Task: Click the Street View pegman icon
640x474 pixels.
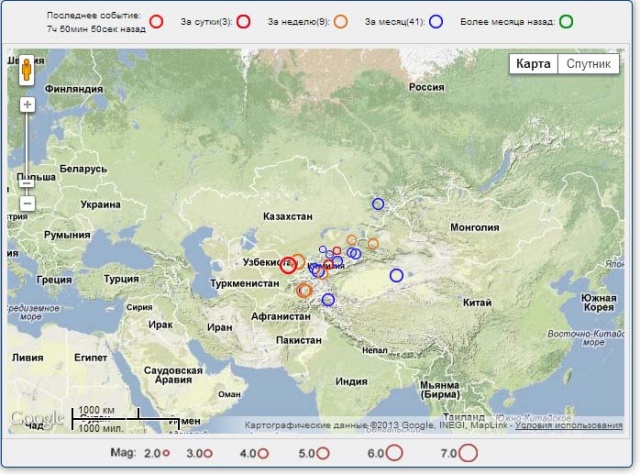Action: pyautogui.click(x=27, y=71)
